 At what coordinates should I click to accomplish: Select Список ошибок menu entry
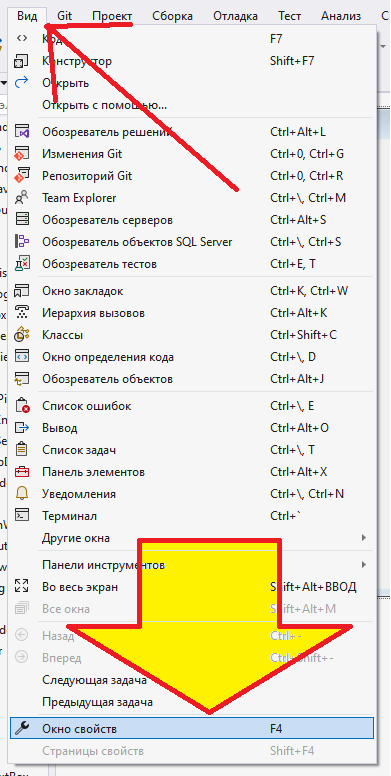192,406
